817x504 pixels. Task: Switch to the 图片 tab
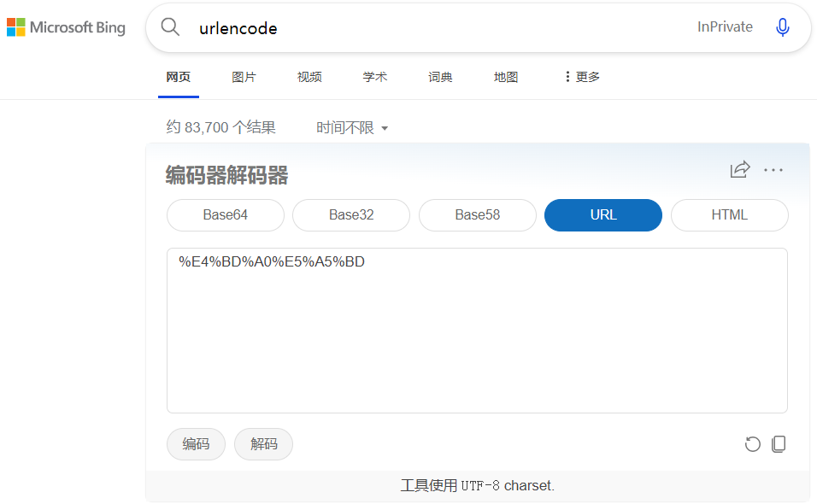tap(244, 76)
